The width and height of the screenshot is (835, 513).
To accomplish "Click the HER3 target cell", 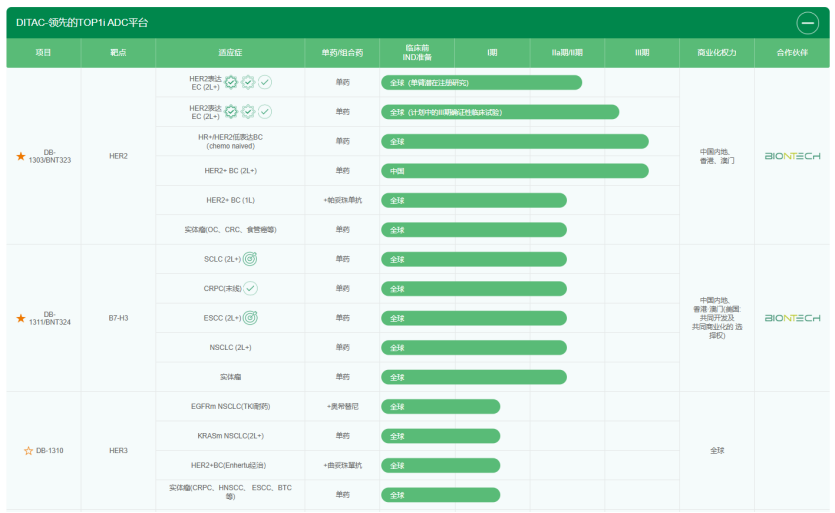I will 118,451.
